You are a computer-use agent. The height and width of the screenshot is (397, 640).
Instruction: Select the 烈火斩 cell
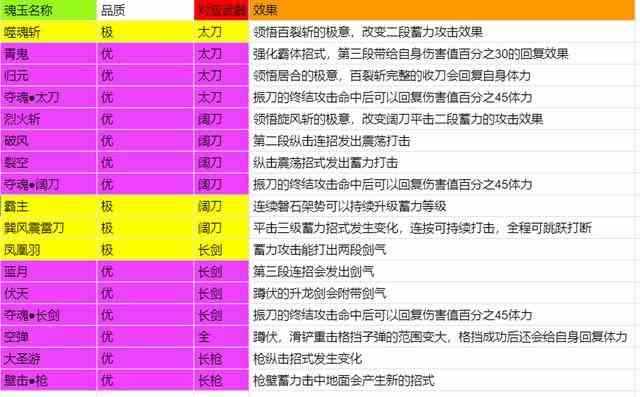pos(48,119)
